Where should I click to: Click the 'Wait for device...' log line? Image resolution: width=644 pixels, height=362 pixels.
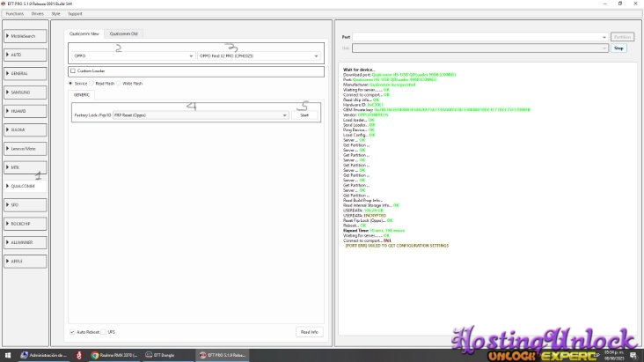pyautogui.click(x=359, y=70)
